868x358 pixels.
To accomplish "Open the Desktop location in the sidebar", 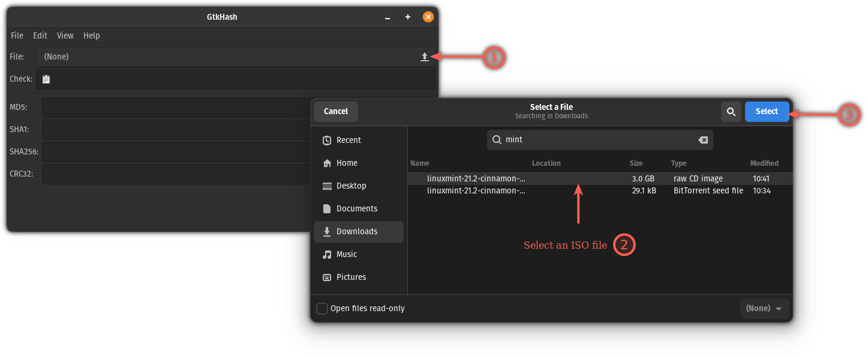I will click(351, 186).
